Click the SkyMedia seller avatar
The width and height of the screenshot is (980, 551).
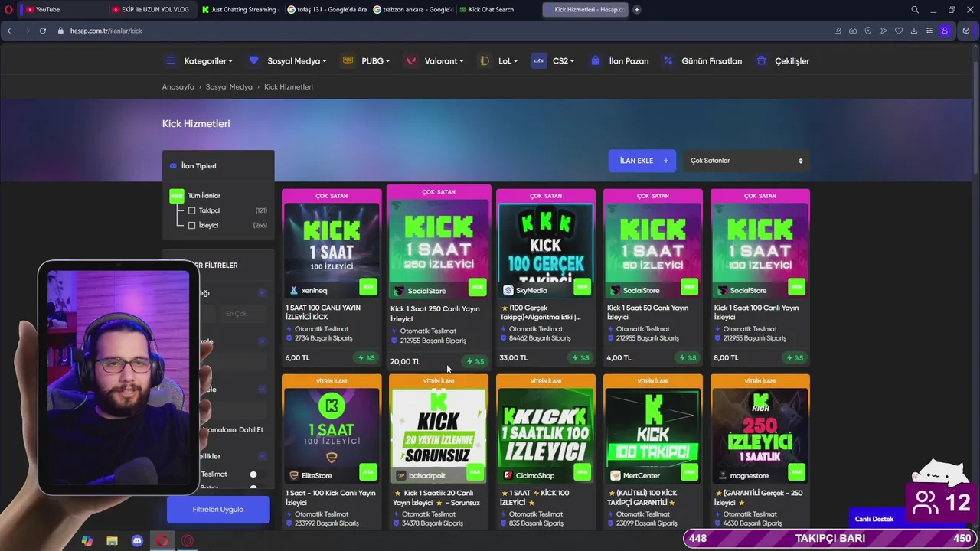(x=508, y=291)
